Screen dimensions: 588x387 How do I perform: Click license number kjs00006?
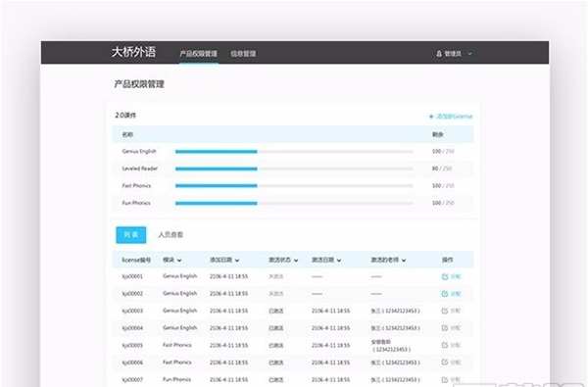(132, 363)
